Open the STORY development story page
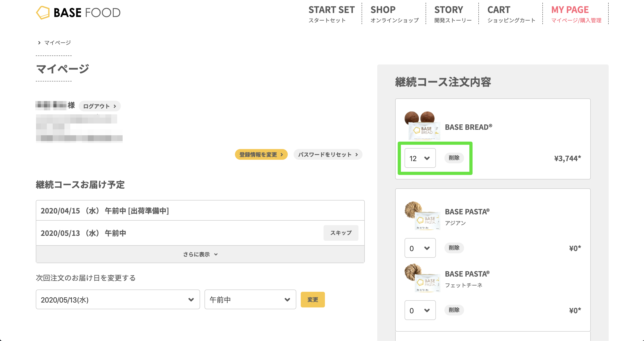The height and width of the screenshot is (341, 644). click(453, 14)
